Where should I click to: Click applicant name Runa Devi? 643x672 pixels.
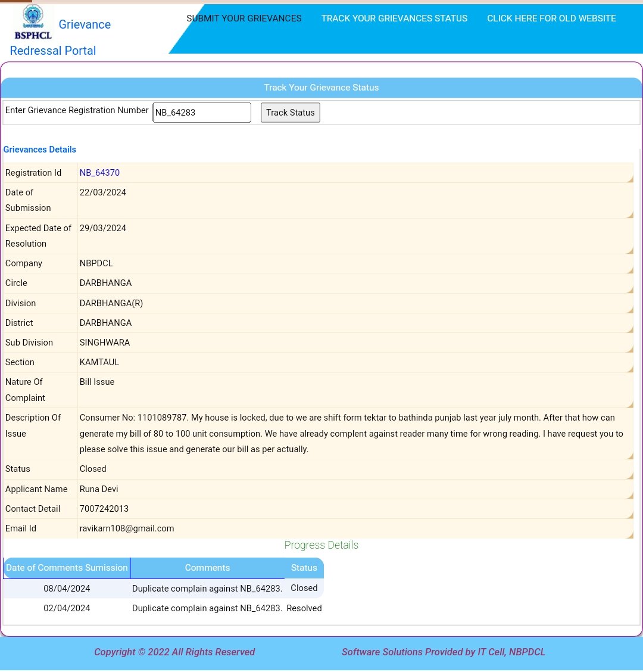[98, 489]
